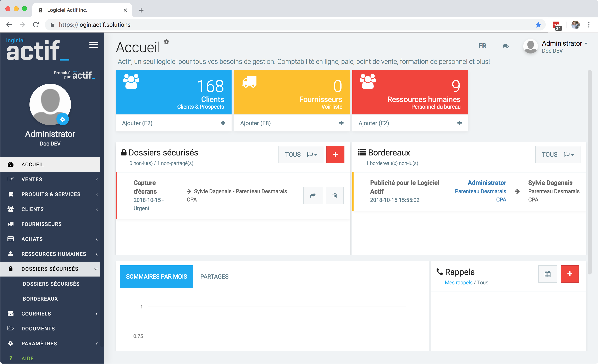Collapse the Dossiers sécurisés sidebar section
The image size is (598, 364).
click(x=50, y=269)
